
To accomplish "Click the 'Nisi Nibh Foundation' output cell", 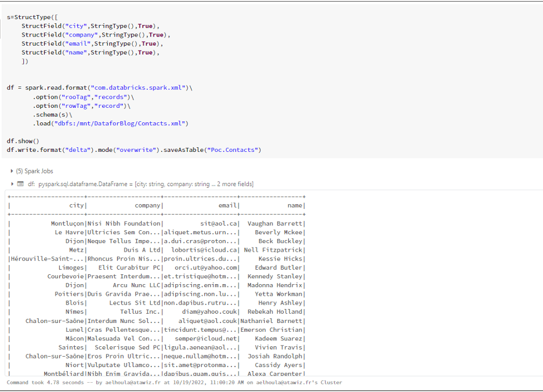I will (124, 223).
